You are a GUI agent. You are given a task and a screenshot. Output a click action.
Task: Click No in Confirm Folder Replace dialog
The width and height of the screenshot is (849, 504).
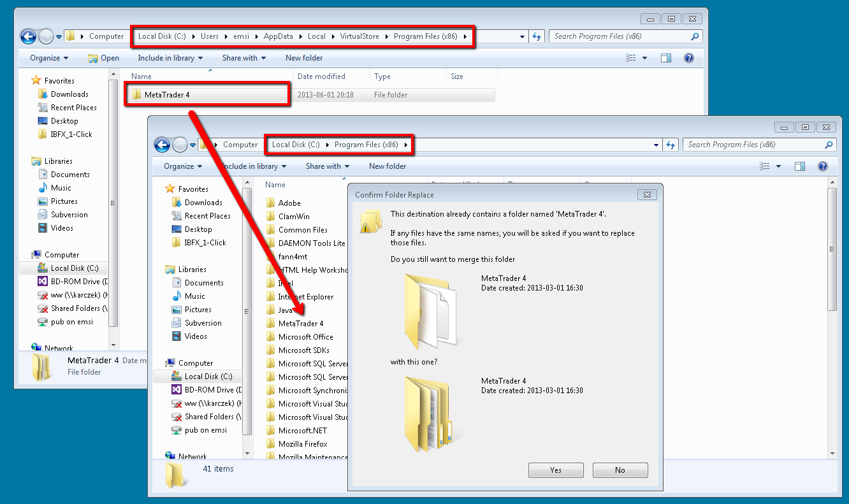(x=620, y=470)
